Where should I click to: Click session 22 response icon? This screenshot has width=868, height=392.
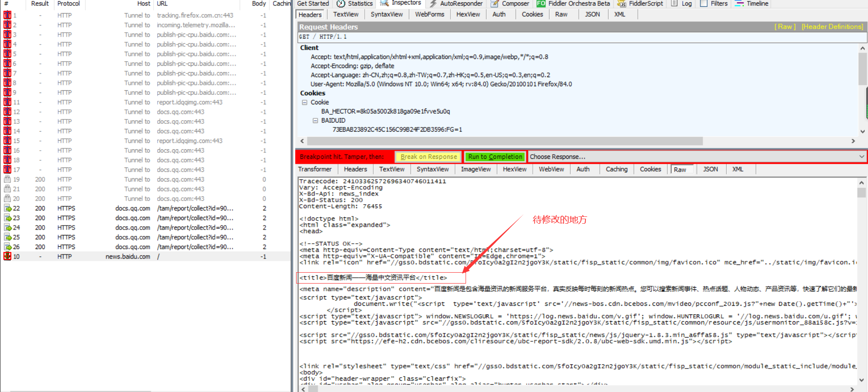point(8,208)
